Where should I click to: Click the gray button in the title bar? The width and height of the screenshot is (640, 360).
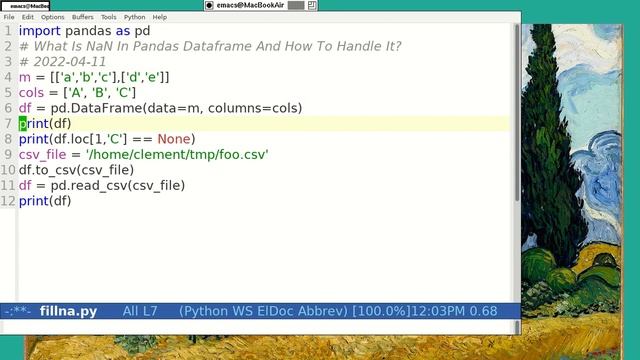click(296, 5)
